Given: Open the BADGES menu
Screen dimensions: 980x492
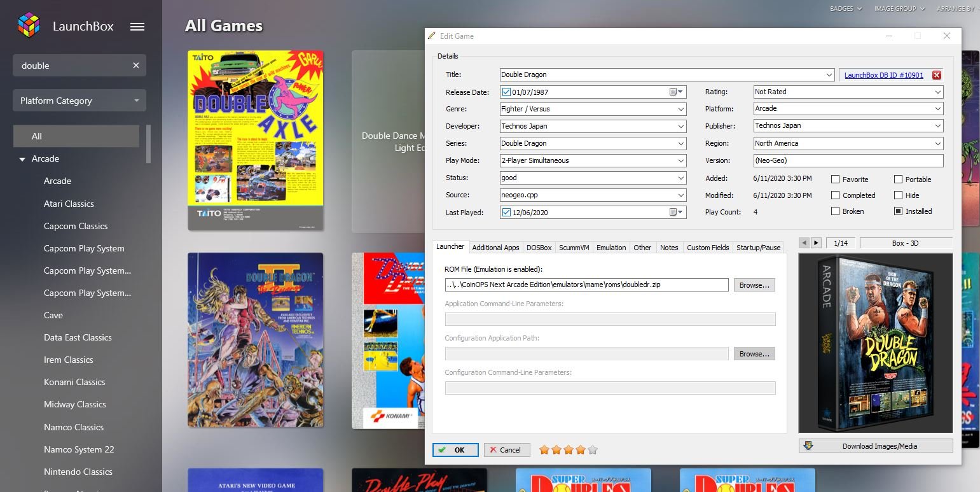Looking at the screenshot, I should (846, 9).
